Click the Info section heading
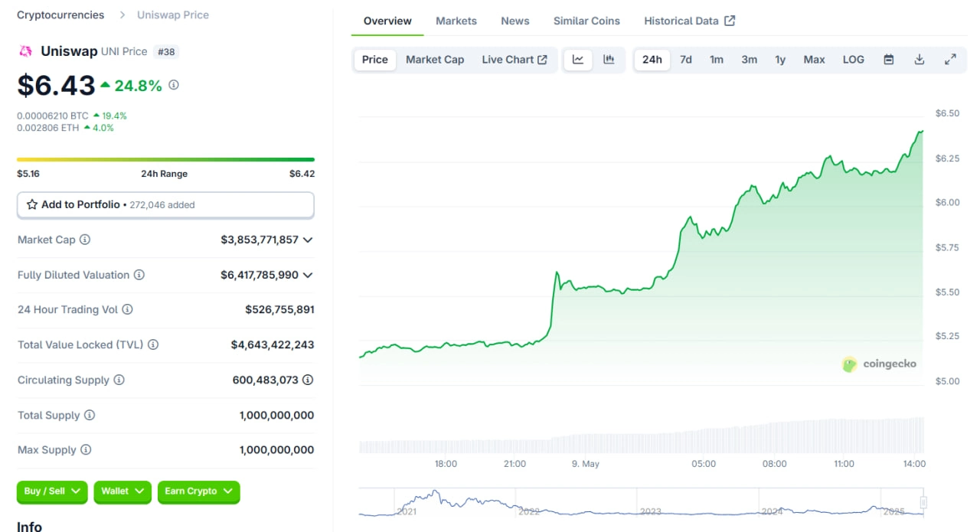This screenshot has width=980, height=532. 30,526
